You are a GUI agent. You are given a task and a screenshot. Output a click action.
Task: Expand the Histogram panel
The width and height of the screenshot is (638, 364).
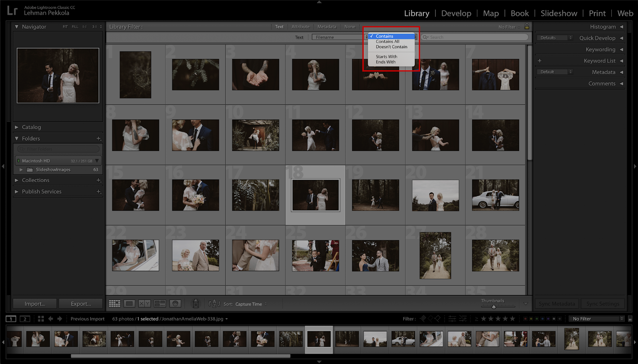point(621,27)
